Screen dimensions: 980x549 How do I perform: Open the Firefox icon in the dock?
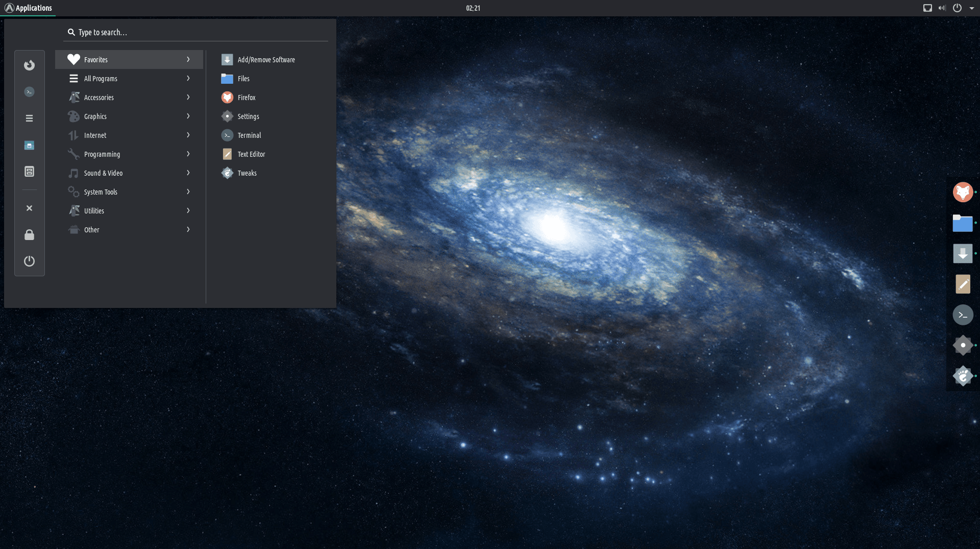963,193
